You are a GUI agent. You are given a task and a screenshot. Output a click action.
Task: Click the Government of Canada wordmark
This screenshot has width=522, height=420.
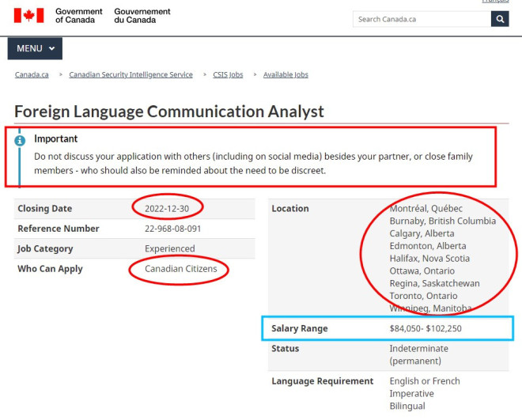click(x=79, y=16)
